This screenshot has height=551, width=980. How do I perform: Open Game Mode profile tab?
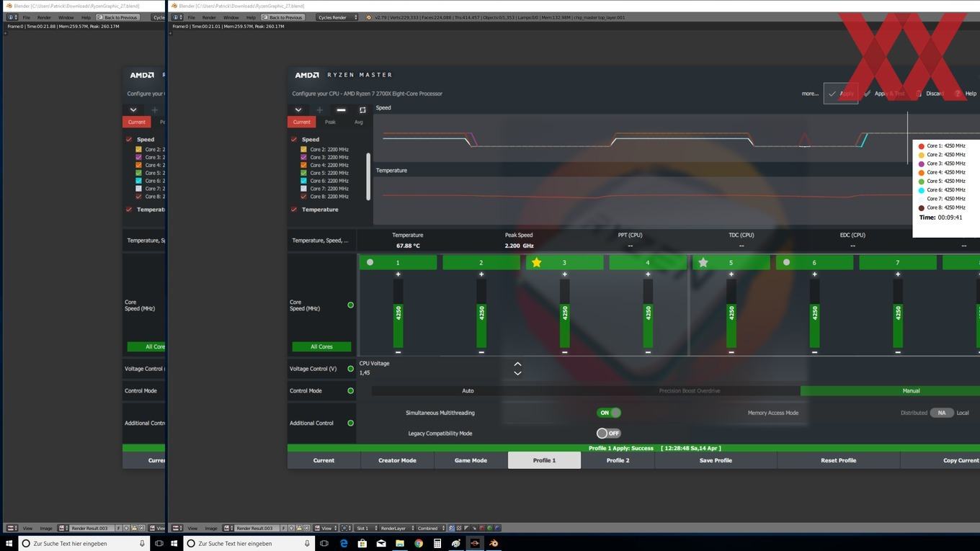click(x=471, y=460)
